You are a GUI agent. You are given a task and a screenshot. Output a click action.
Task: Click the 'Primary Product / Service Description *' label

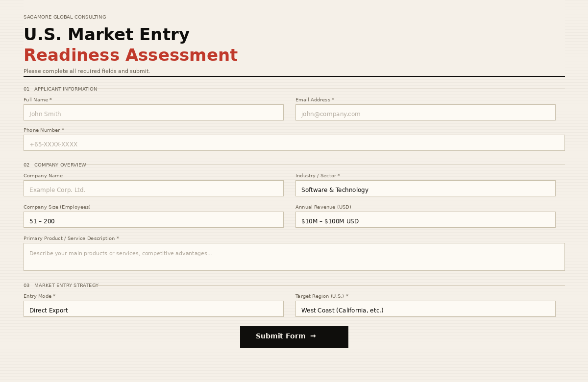tap(71, 239)
